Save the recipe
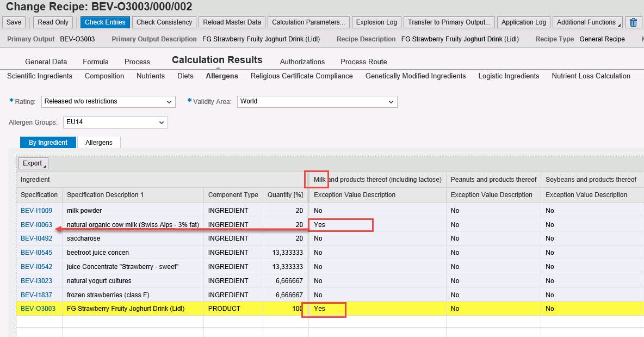Image resolution: width=644 pixels, height=337 pixels. 14,22
